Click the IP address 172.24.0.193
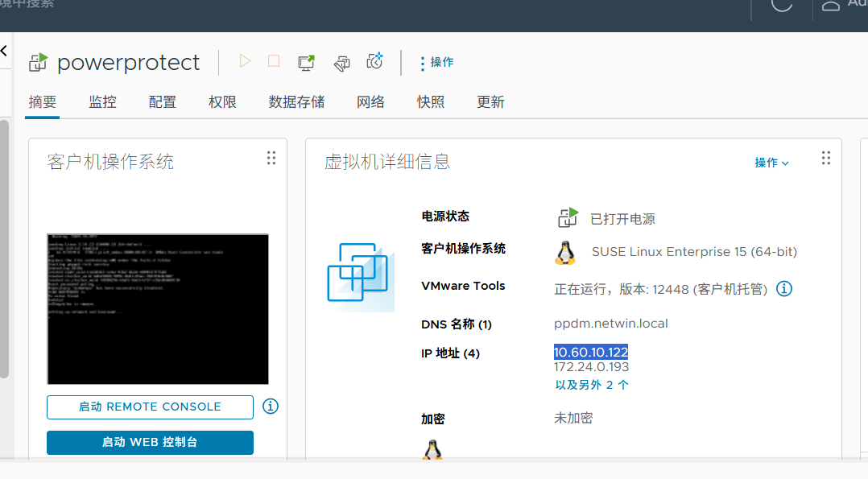The height and width of the screenshot is (479, 868). pos(591,366)
